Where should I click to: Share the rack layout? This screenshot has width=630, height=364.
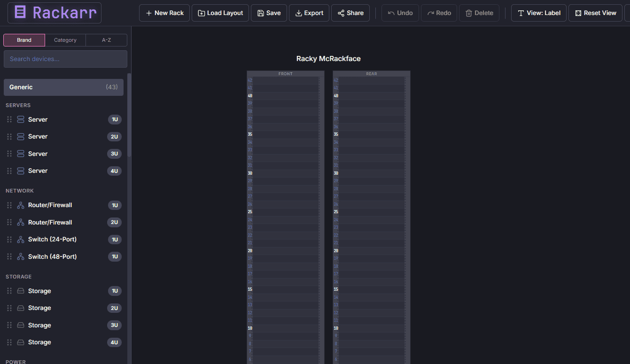click(350, 13)
